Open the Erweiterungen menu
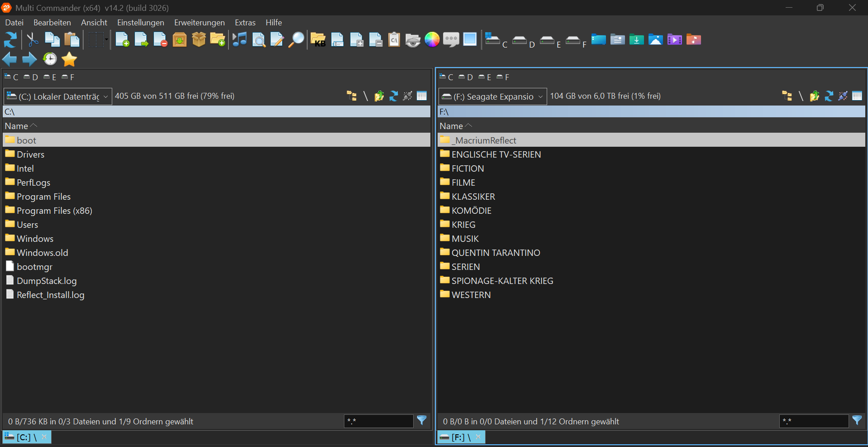This screenshot has height=447, width=868. click(200, 23)
